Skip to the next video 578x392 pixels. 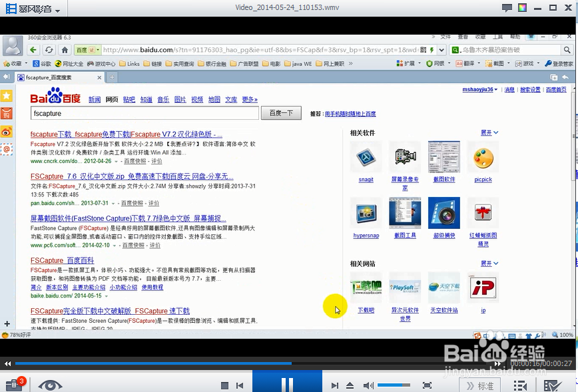point(334,385)
